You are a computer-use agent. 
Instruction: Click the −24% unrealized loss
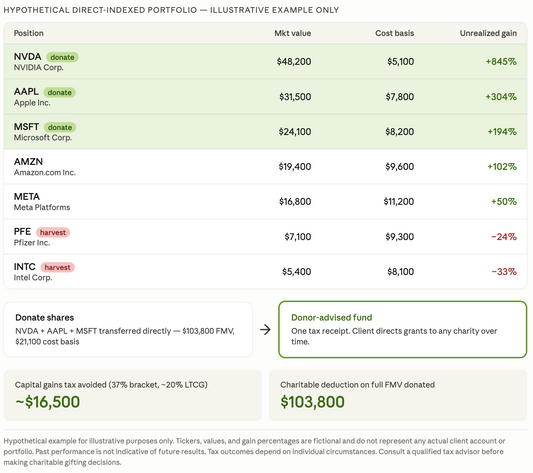click(504, 237)
